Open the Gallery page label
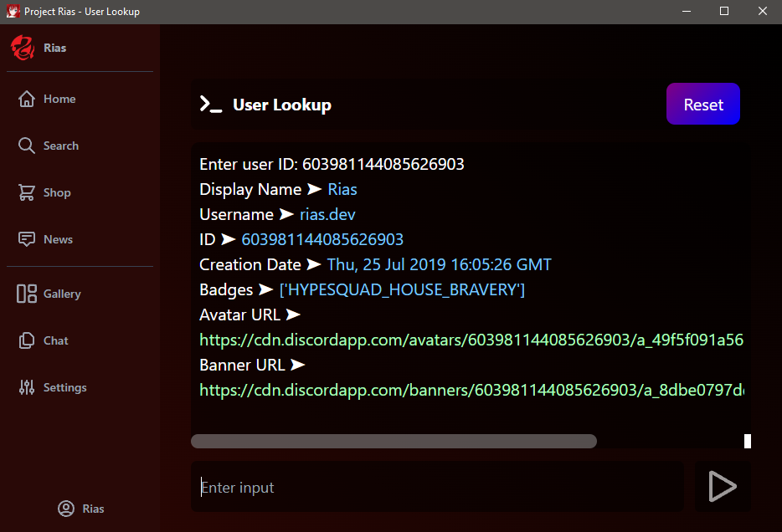This screenshot has width=782, height=532. coord(62,294)
